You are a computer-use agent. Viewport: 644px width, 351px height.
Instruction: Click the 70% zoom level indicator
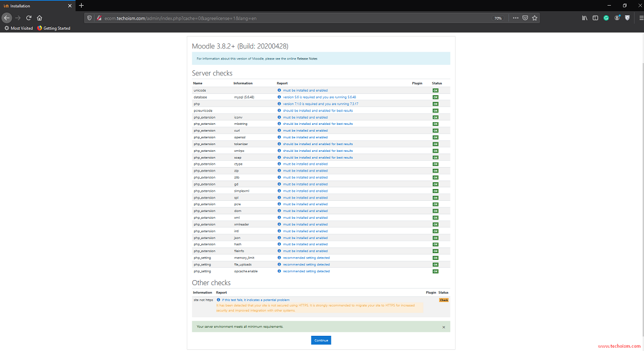point(498,18)
